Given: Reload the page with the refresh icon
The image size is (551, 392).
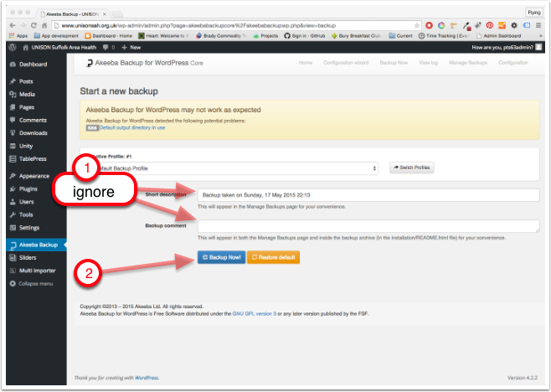Looking at the screenshot, I should [33, 25].
